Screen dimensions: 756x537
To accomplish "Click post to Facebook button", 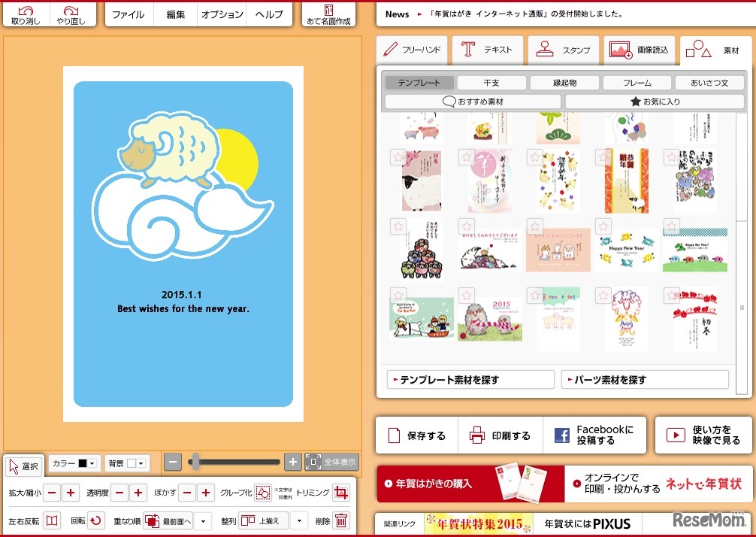I will click(594, 435).
